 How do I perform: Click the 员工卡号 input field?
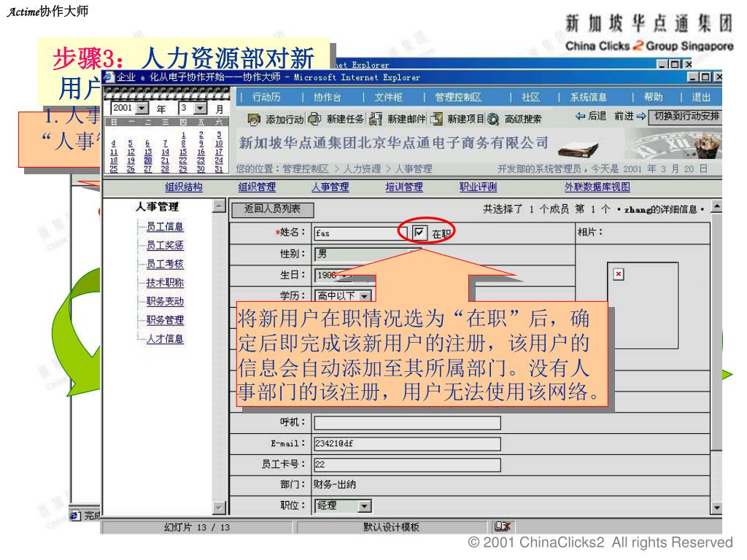tap(407, 464)
